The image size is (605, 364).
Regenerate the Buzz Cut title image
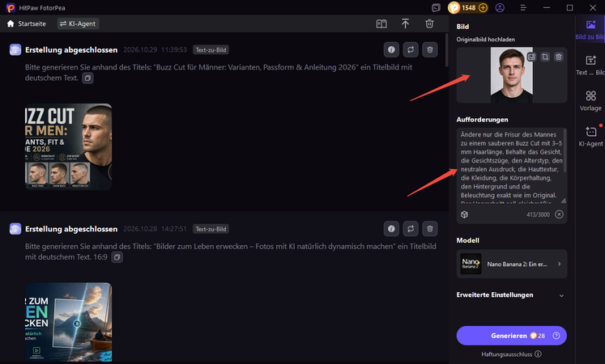(x=411, y=49)
